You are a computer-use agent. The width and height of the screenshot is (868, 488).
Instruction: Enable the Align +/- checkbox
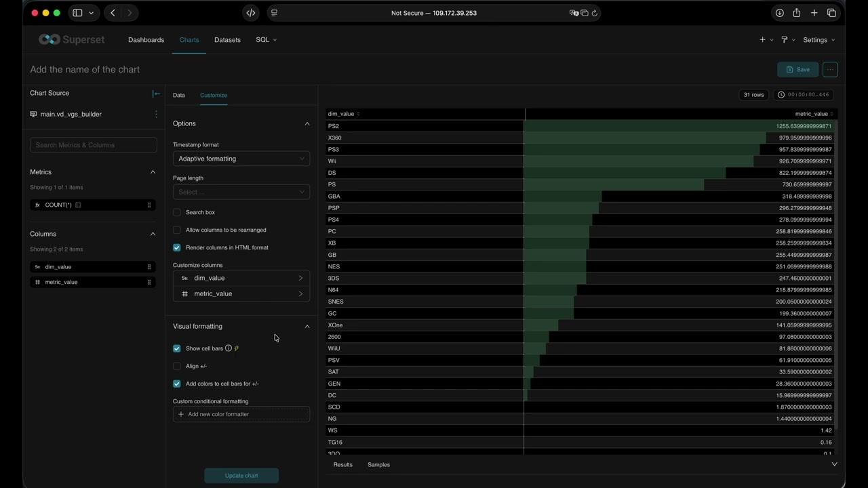[x=177, y=366]
